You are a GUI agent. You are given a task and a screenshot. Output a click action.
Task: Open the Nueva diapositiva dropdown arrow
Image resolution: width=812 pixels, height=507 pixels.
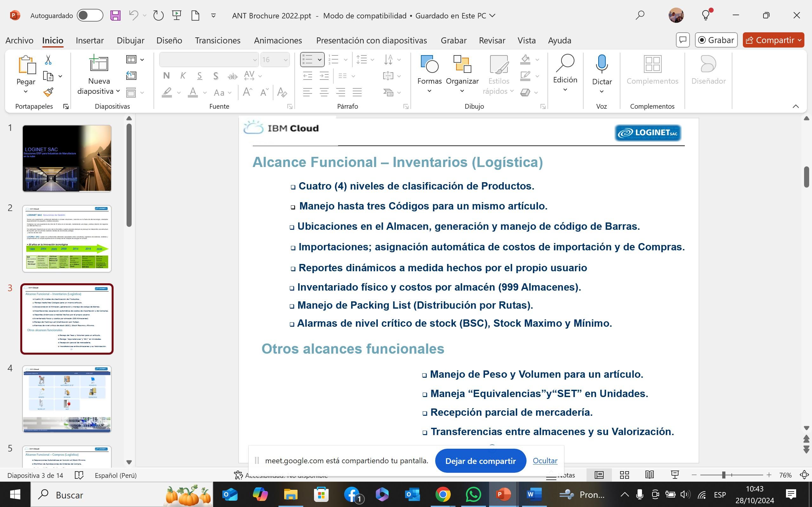click(x=118, y=91)
